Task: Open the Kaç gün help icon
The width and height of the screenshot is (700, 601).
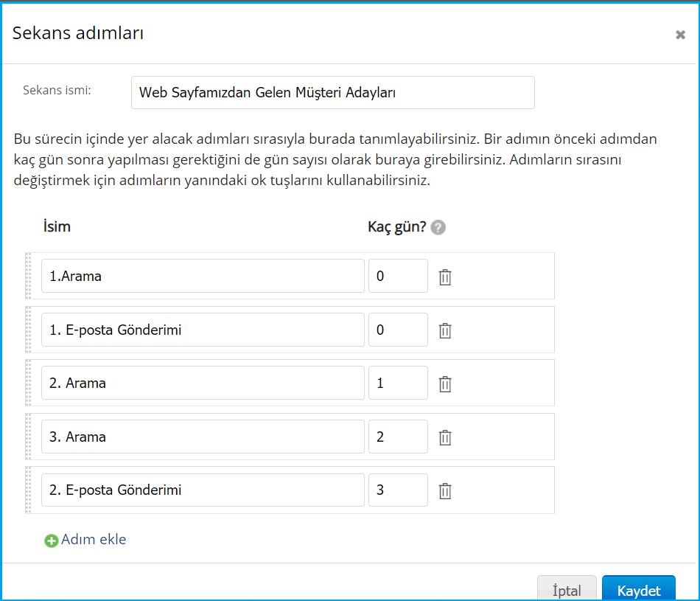Action: [x=438, y=227]
